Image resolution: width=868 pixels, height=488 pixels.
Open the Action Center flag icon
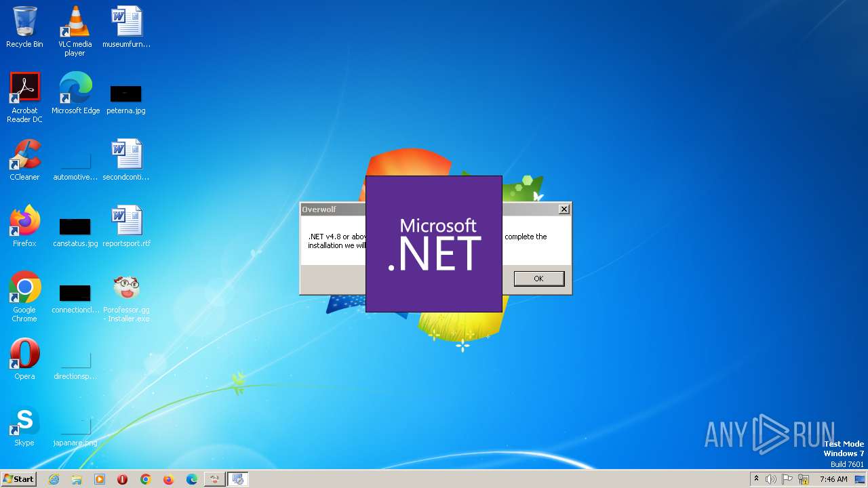(x=788, y=479)
